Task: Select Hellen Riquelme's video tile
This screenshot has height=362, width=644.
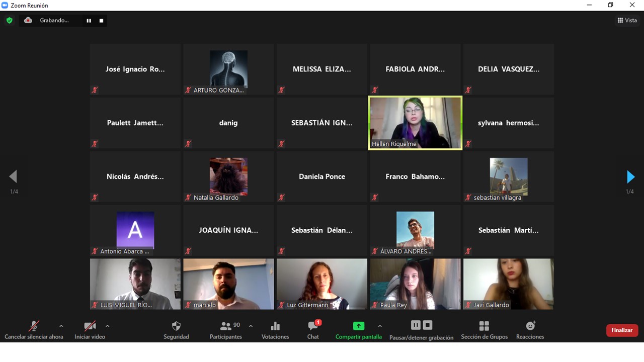Action: coord(415,123)
